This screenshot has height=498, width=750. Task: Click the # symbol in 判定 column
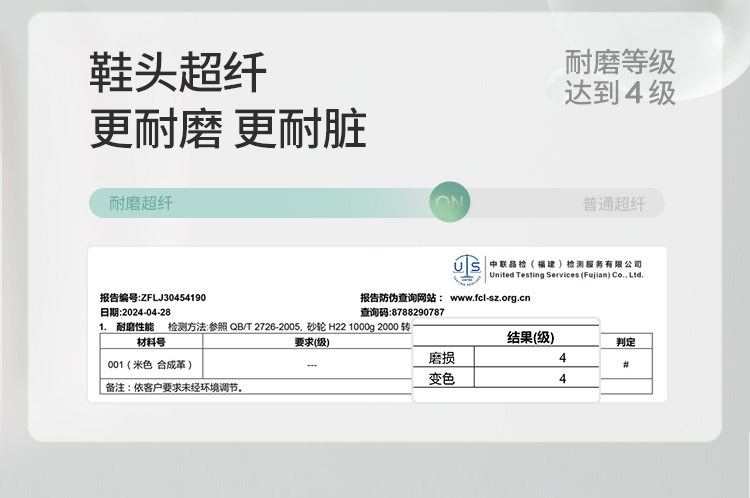[x=626, y=364]
